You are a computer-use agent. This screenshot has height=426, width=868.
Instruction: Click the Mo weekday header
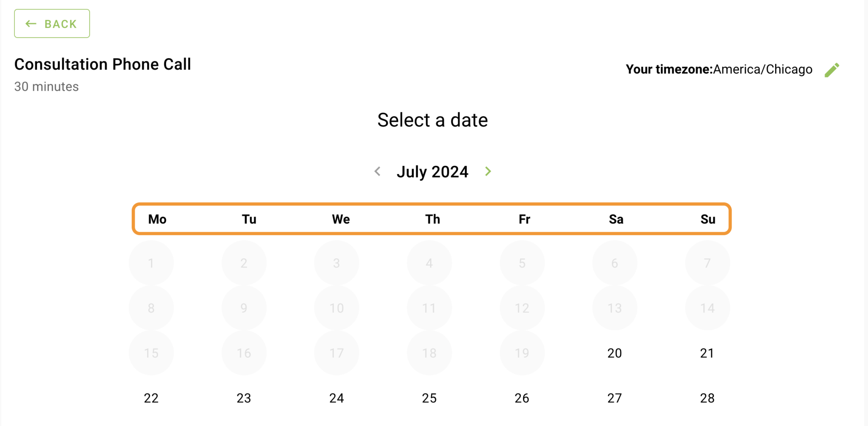pos(156,219)
